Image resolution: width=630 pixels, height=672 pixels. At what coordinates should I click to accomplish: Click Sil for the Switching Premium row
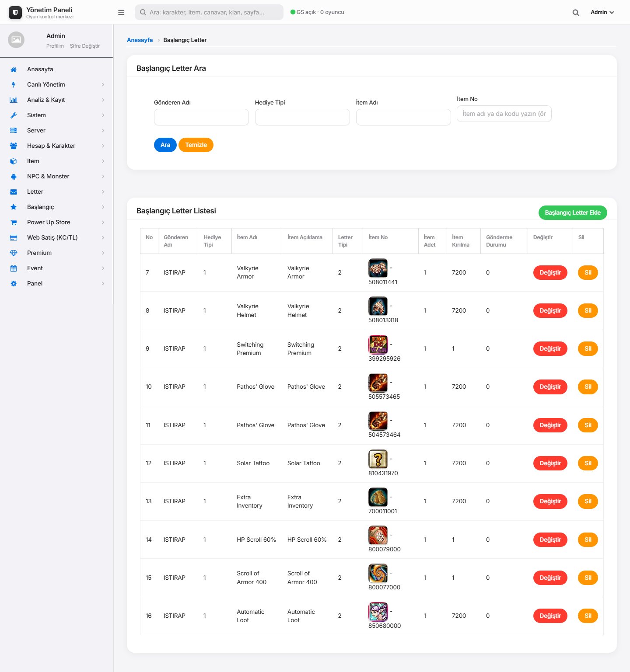[588, 349]
